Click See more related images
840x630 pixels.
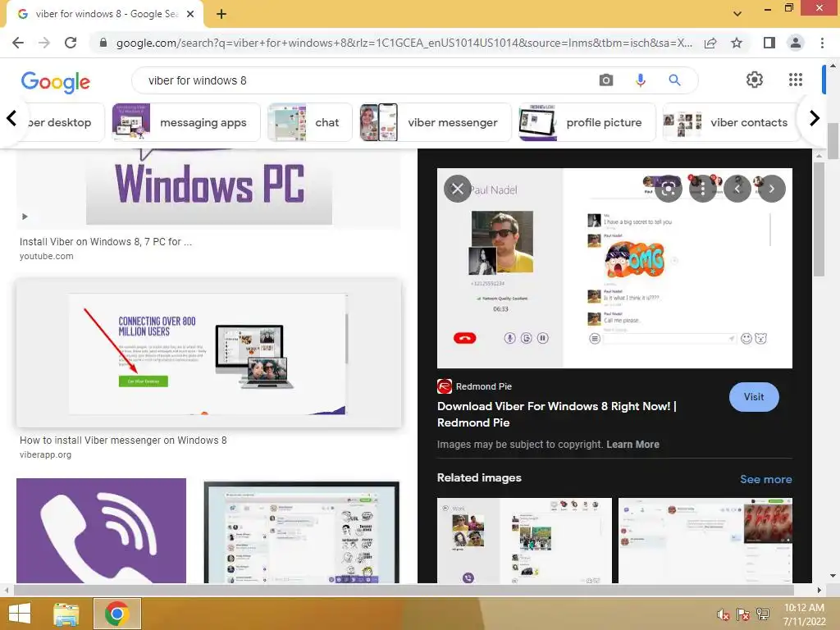point(765,479)
